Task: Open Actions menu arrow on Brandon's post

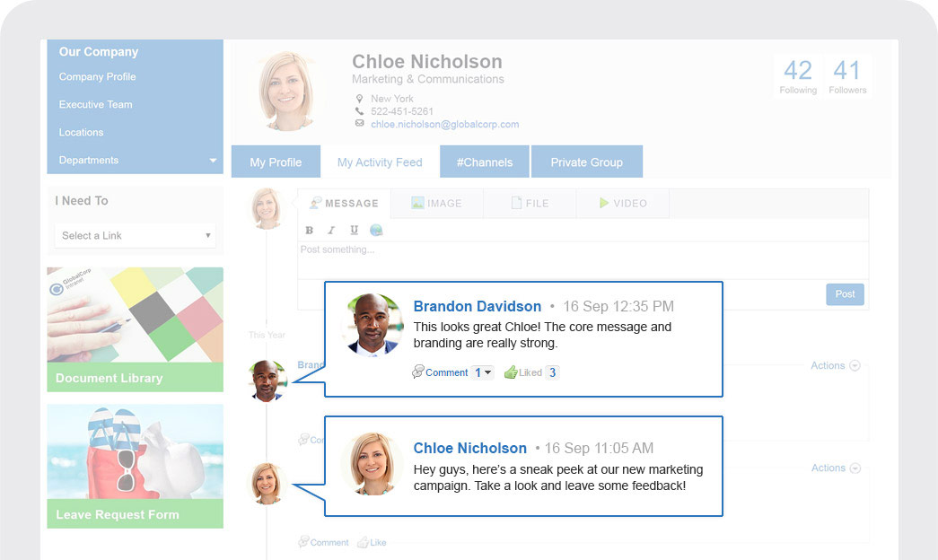Action: [x=855, y=365]
